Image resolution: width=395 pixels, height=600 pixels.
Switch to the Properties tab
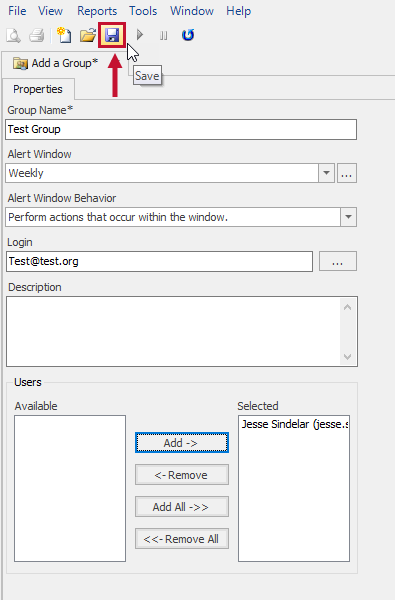[x=38, y=89]
